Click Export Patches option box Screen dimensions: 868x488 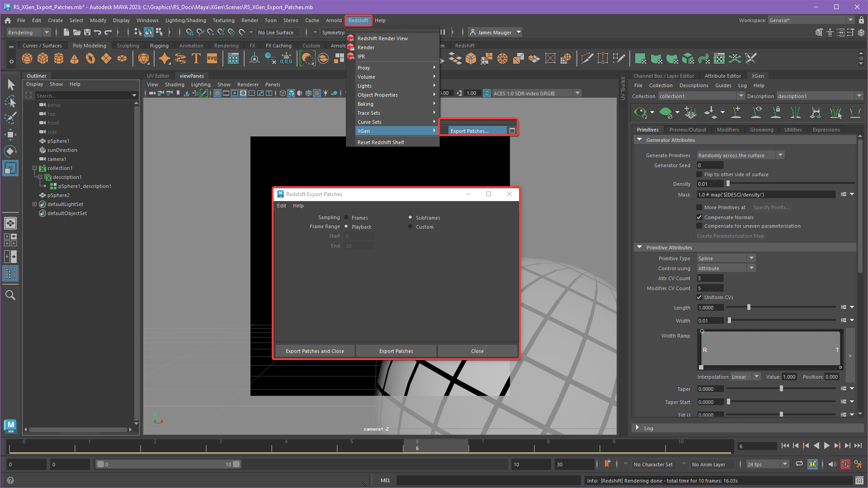coord(512,131)
